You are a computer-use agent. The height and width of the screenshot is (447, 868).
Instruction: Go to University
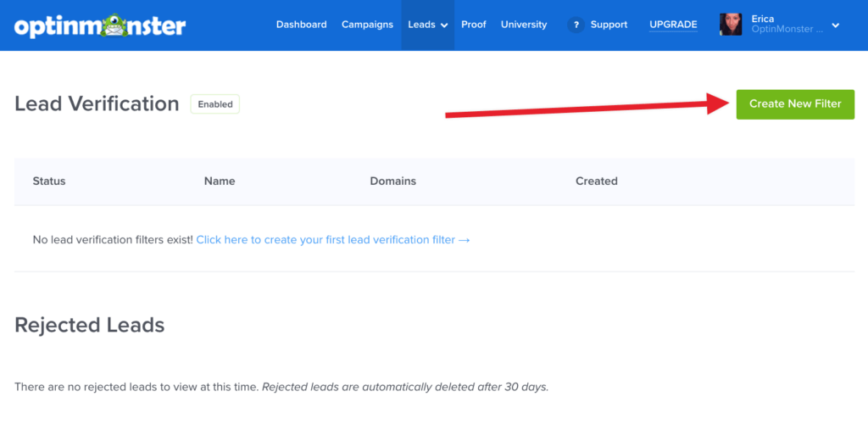tap(524, 25)
